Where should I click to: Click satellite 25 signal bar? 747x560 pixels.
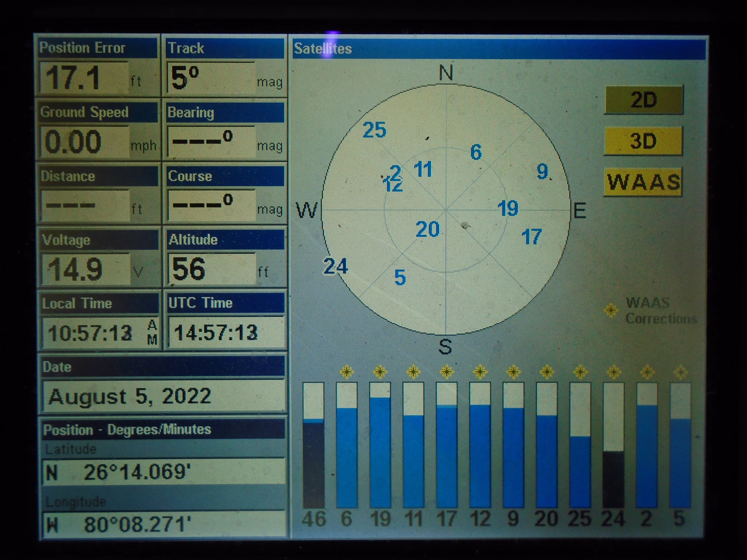pyautogui.click(x=580, y=445)
